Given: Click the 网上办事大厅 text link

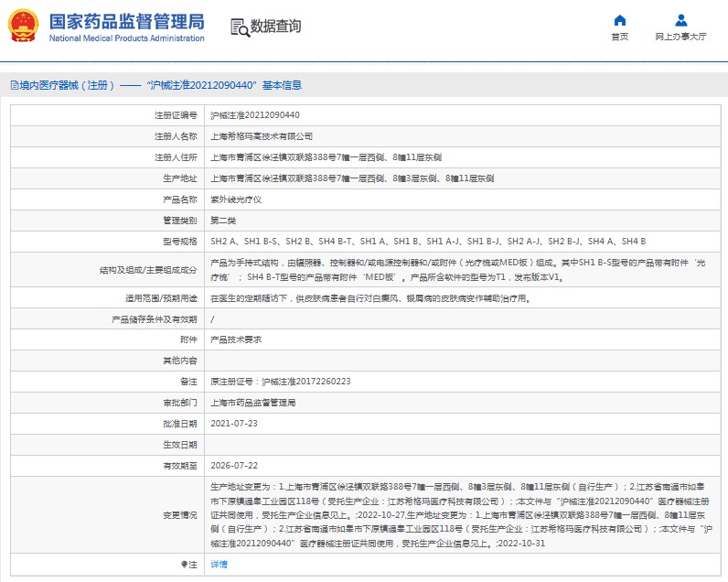Looking at the screenshot, I should [x=681, y=37].
